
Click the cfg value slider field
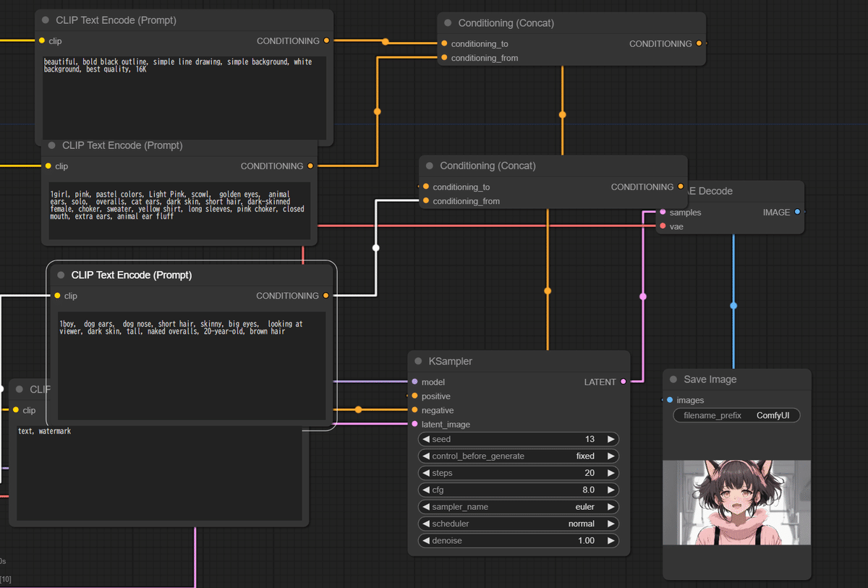pos(518,490)
